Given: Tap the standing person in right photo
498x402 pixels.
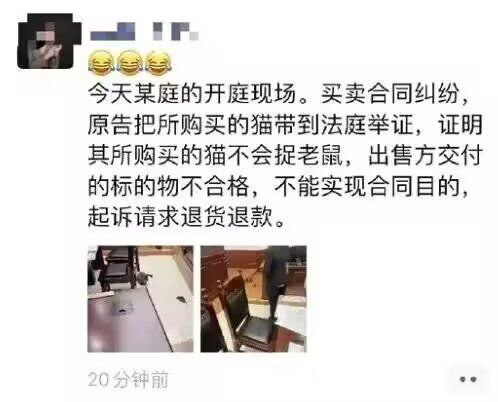Looking at the screenshot, I should [x=276, y=282].
